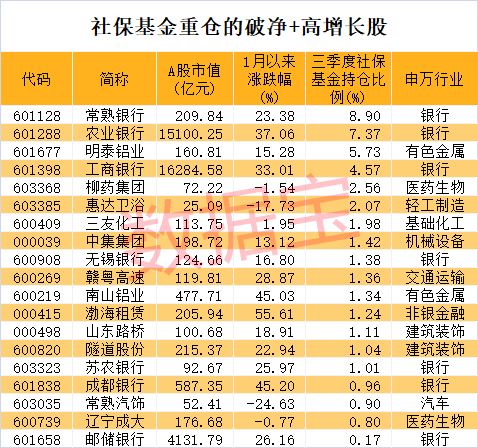Click stock code 603368

pyautogui.click(x=37, y=188)
